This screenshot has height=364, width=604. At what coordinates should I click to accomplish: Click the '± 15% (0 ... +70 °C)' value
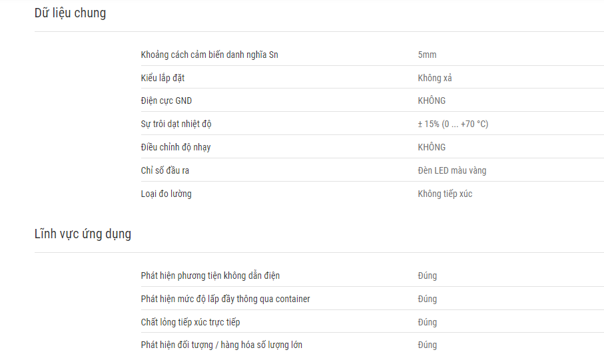pos(453,124)
